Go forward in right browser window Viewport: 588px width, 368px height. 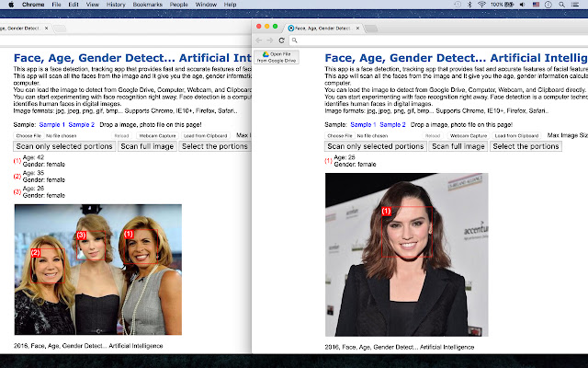tap(269, 40)
